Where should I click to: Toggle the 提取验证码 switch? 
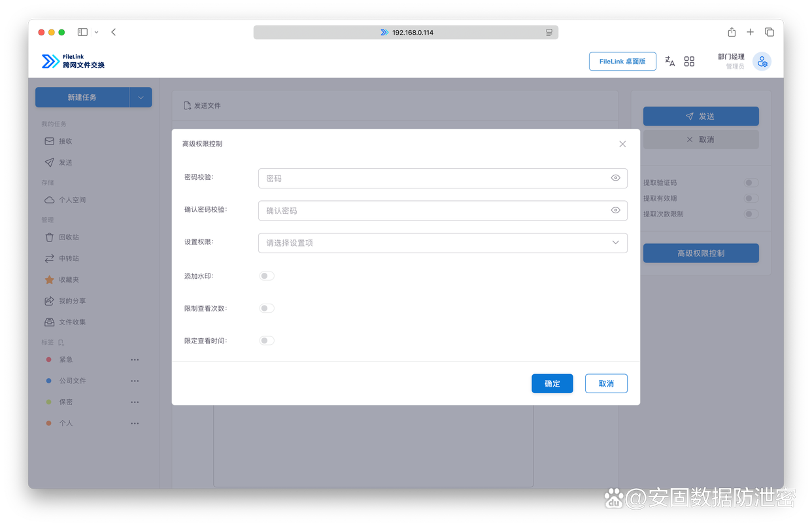pyautogui.click(x=751, y=183)
